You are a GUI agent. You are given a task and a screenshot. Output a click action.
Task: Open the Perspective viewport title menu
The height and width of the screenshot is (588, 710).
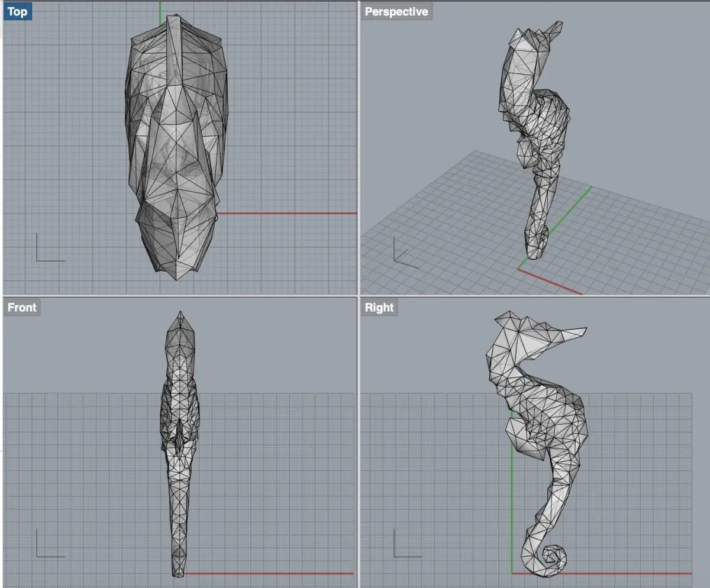click(x=396, y=11)
